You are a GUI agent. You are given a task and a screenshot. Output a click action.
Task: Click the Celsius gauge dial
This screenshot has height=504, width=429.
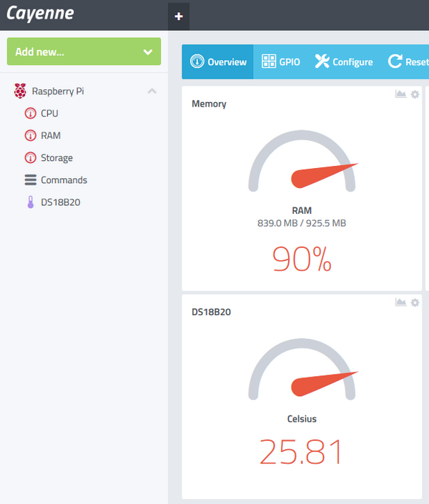coord(302,369)
